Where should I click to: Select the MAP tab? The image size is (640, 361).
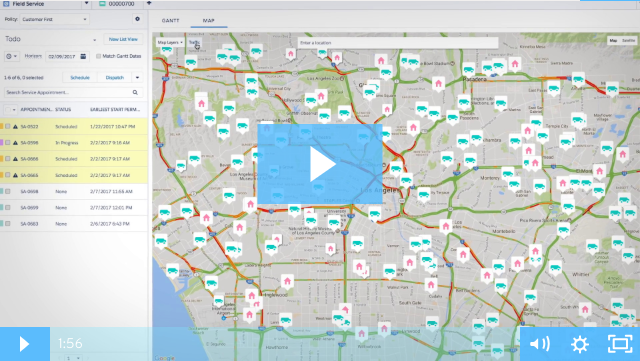point(209,20)
